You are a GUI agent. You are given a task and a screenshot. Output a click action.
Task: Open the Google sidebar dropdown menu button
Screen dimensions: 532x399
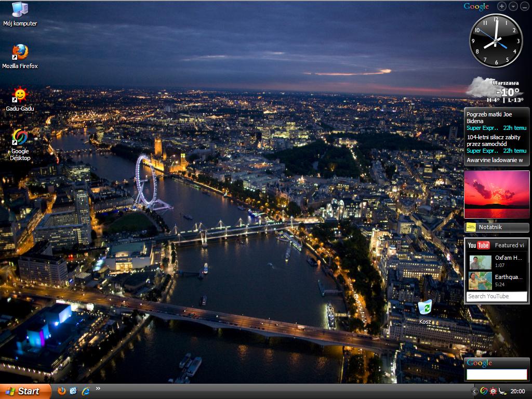click(513, 6)
